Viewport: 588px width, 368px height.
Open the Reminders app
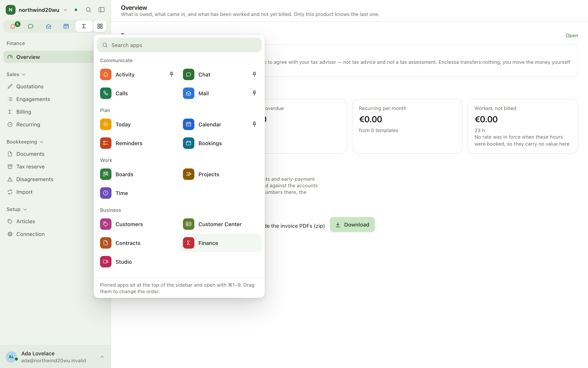(138, 143)
